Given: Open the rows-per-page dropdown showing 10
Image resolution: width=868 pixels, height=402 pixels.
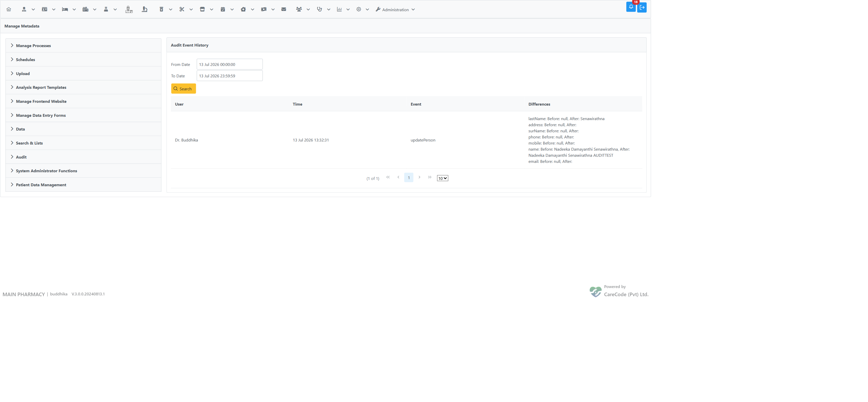Looking at the screenshot, I should coord(443,178).
